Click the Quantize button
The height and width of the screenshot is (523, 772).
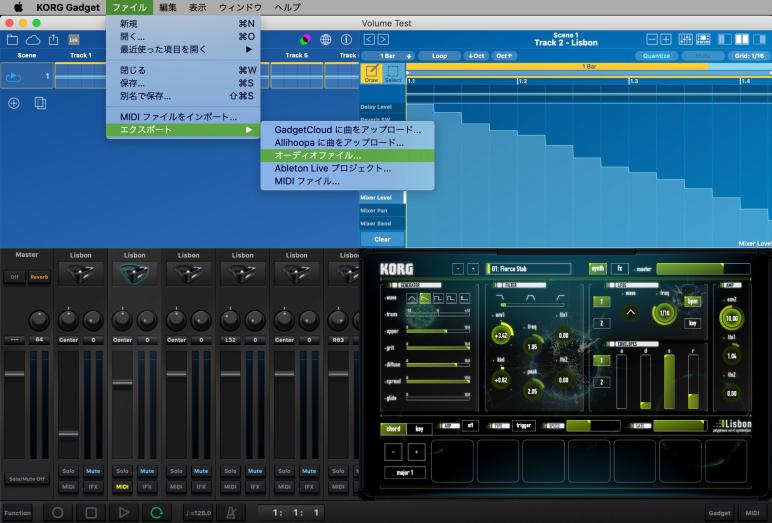click(x=656, y=56)
